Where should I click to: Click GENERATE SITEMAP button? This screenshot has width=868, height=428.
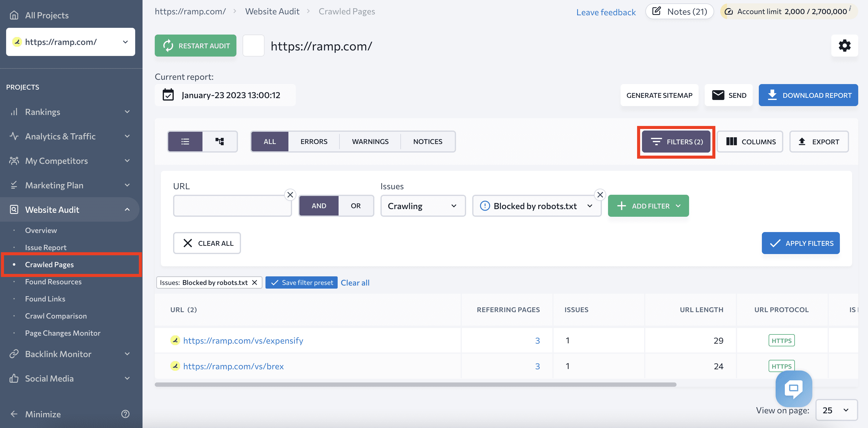(659, 95)
